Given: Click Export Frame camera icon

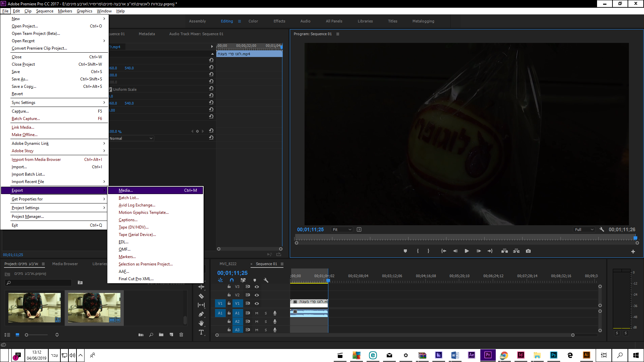Looking at the screenshot, I should click(528, 251).
